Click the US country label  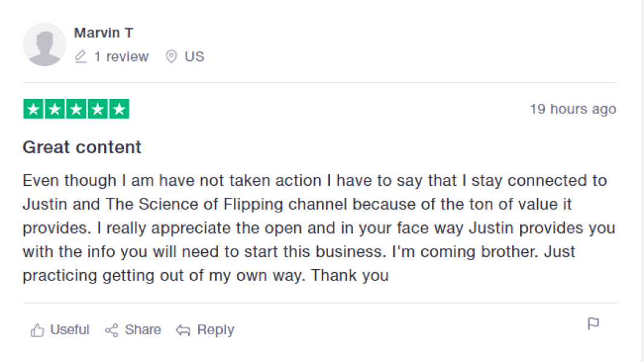(x=195, y=57)
